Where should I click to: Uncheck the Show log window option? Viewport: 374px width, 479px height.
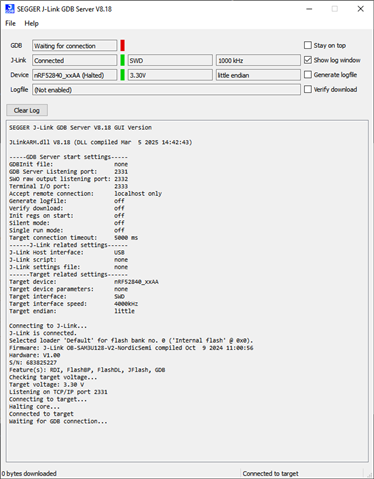click(308, 60)
